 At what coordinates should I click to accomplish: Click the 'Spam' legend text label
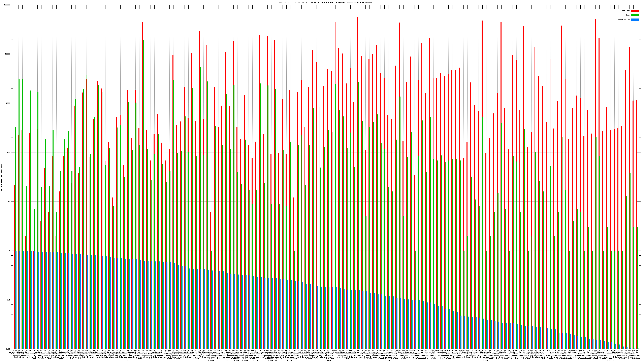(628, 15)
